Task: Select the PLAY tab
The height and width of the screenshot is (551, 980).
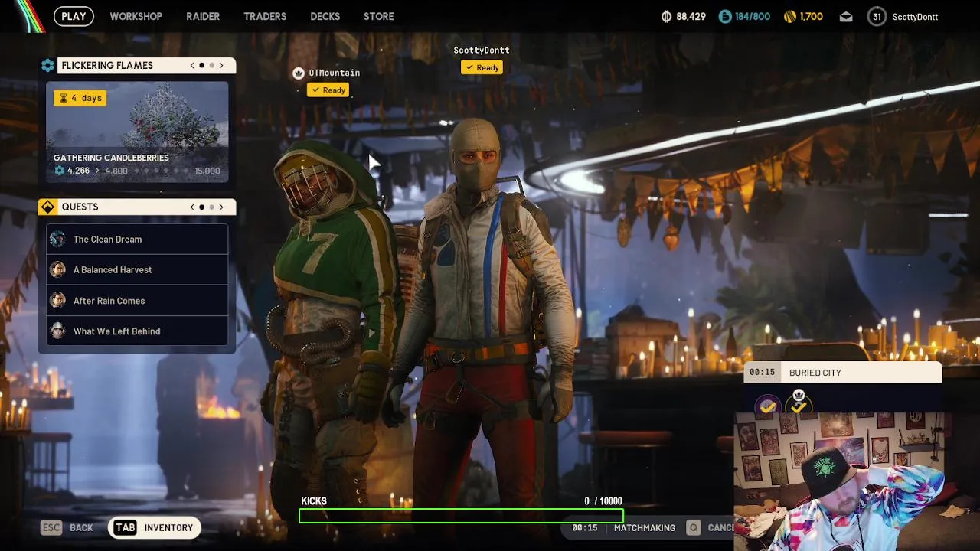Action: pos(73,16)
